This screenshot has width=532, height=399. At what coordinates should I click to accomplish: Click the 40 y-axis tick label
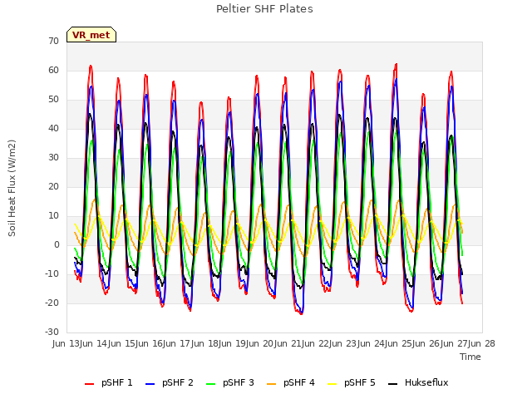pyautogui.click(x=53, y=128)
